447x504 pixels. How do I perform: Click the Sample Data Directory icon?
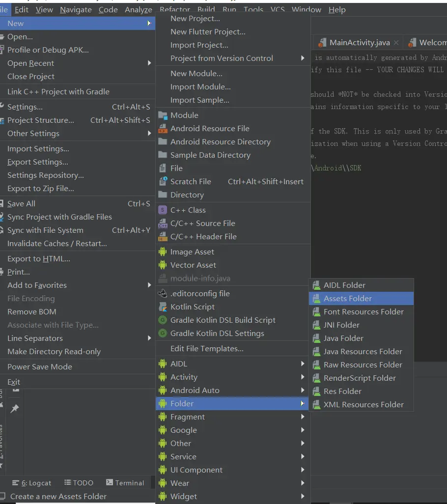pyautogui.click(x=163, y=155)
